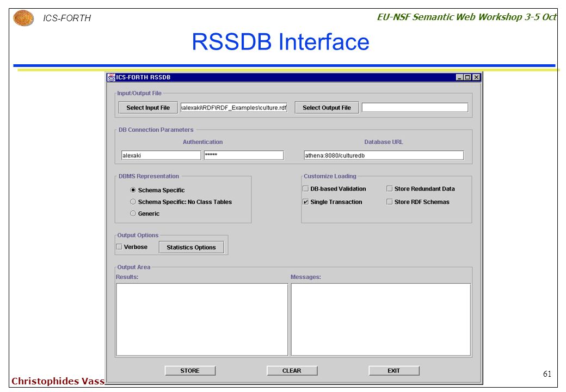Enable Store Redundant Data checkbox

tap(390, 189)
